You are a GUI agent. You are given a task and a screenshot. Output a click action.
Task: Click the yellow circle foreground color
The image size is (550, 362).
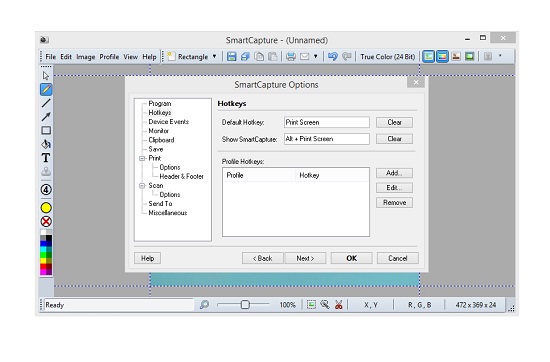coord(46,208)
